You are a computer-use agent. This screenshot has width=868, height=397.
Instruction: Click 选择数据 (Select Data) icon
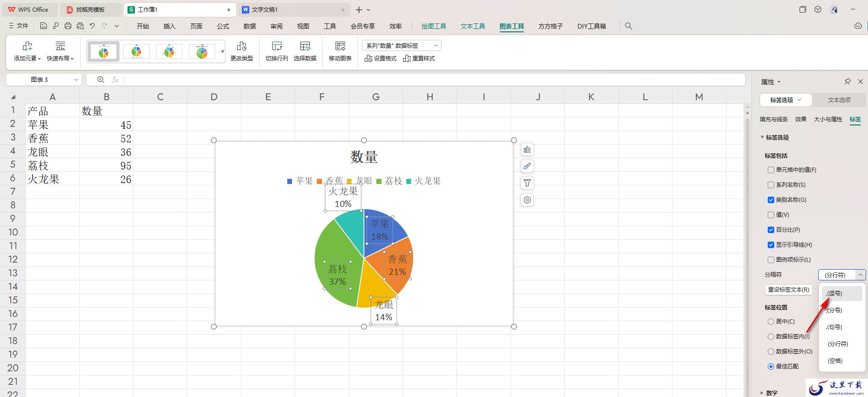[x=305, y=51]
